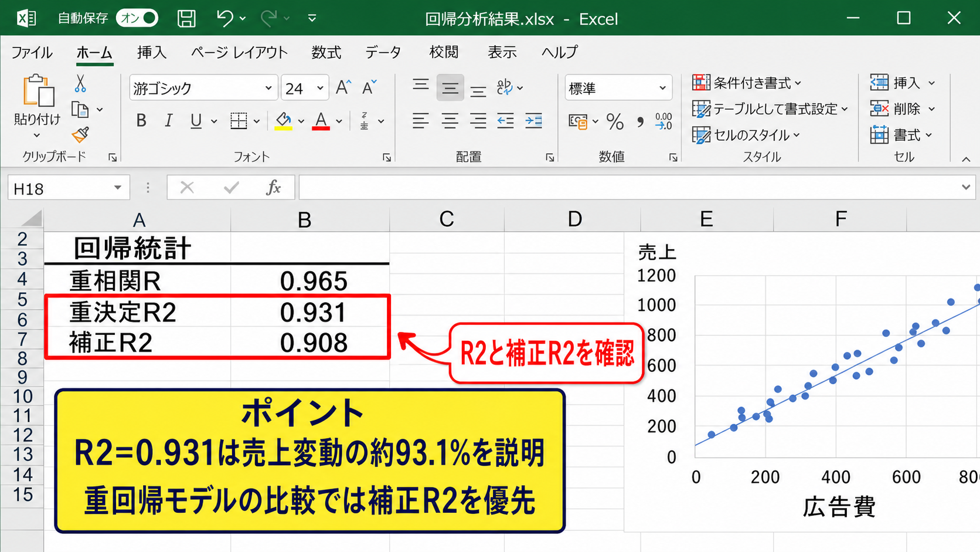Center text horizontally
This screenshot has width=980, height=552.
pyautogui.click(x=450, y=121)
